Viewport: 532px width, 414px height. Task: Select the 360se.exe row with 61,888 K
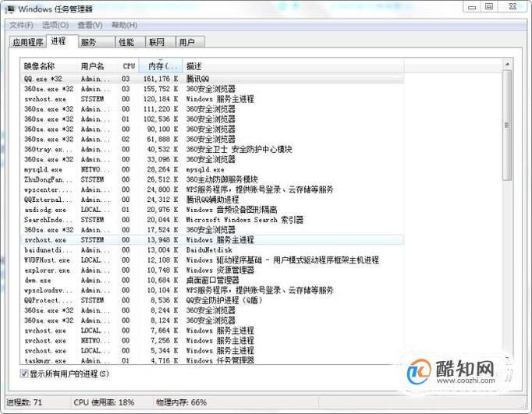(212, 139)
